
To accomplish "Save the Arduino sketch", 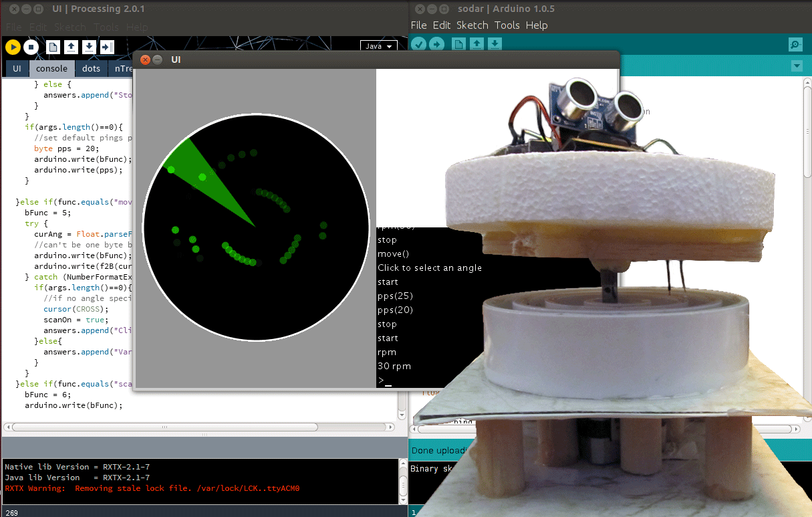I will [x=495, y=43].
